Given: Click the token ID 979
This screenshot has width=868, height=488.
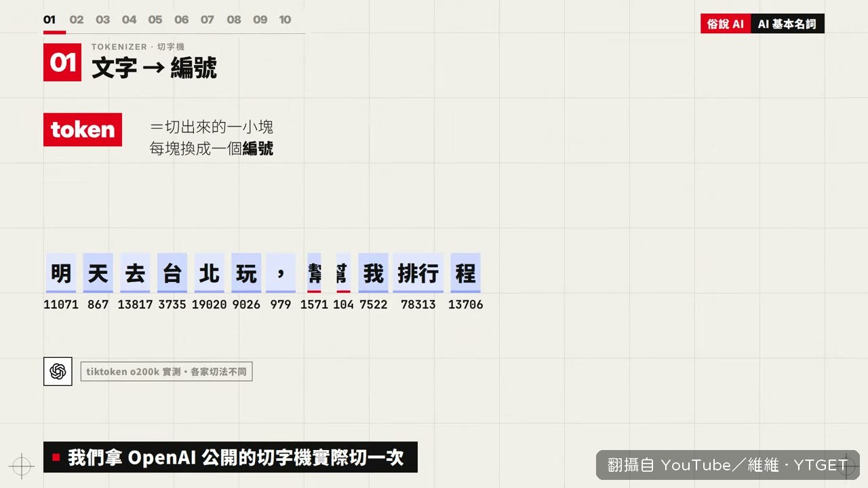Looking at the screenshot, I should 281,305.
